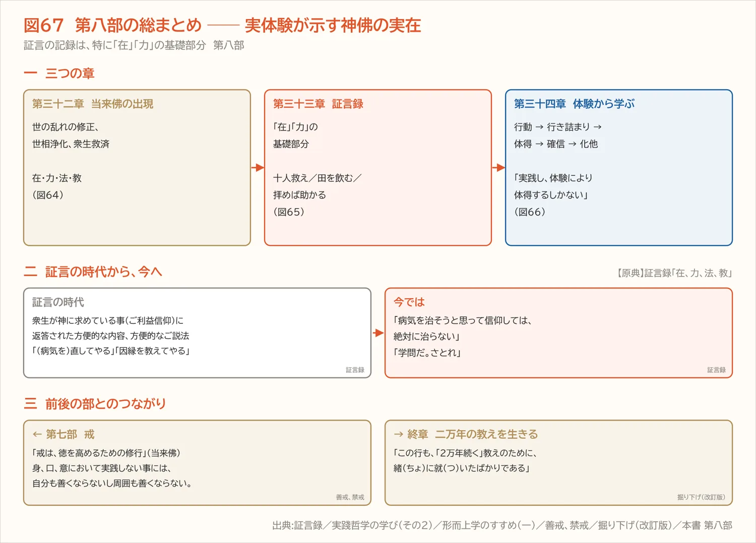The image size is (756, 543).
Task: Select the text "絶対に治らない」"
Action: (427, 336)
